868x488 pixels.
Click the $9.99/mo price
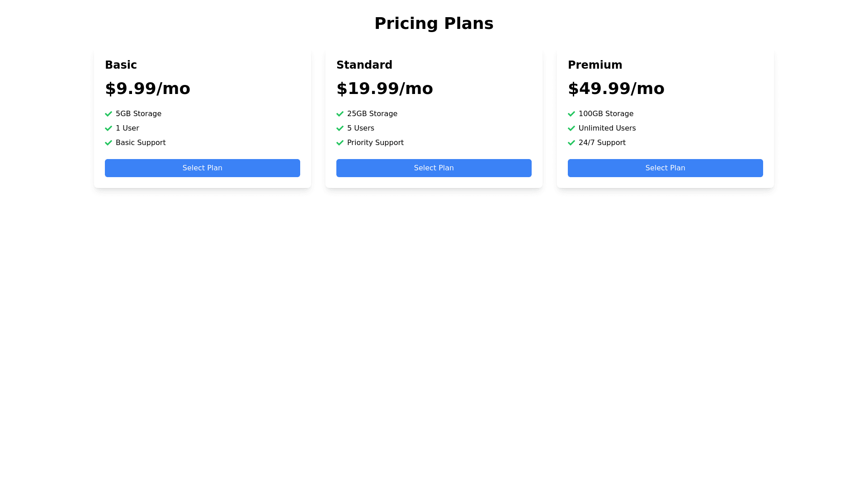click(147, 89)
